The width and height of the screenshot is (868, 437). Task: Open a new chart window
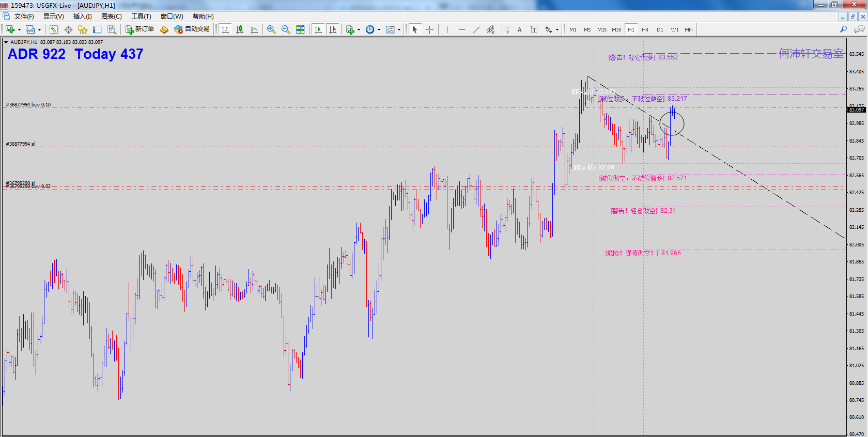(x=10, y=29)
